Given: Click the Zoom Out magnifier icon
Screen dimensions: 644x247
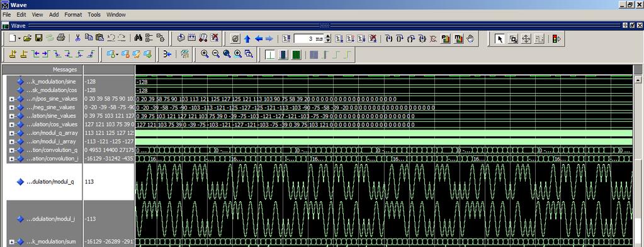Looking at the screenshot, I should click(216, 54).
